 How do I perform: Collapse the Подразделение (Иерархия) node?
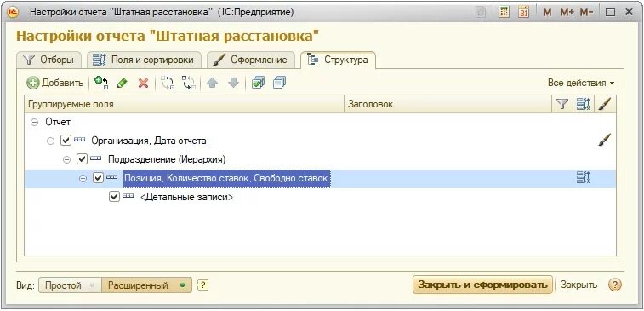coord(66,159)
